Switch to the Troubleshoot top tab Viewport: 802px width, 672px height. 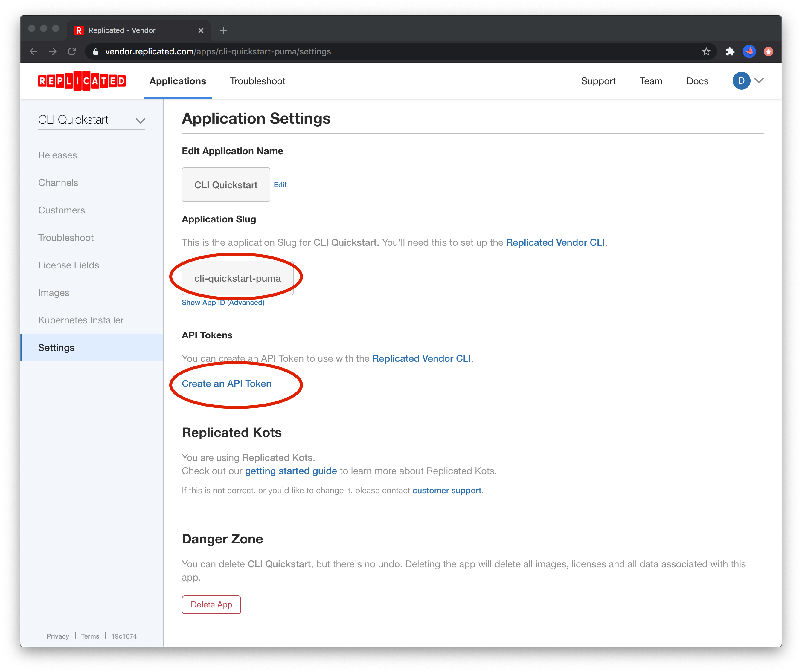click(257, 81)
